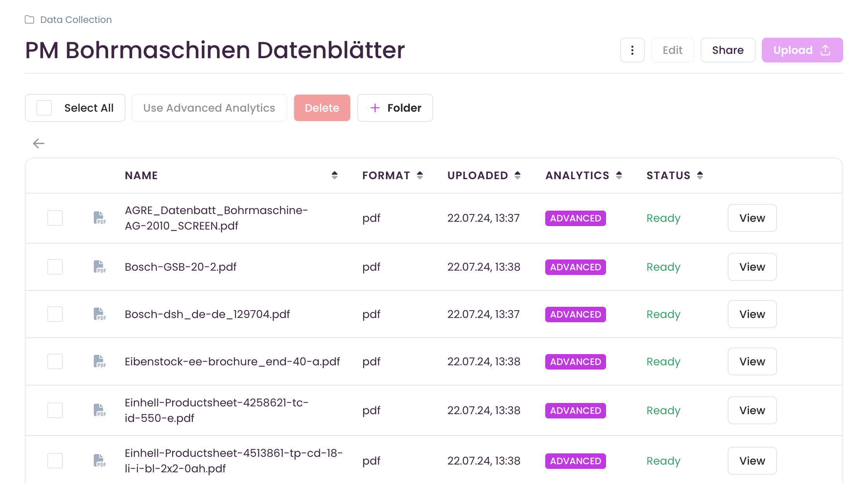The image size is (868, 484).
Task: Check the box for Bosch-GSB-20-2.pdf
Action: pyautogui.click(x=55, y=267)
